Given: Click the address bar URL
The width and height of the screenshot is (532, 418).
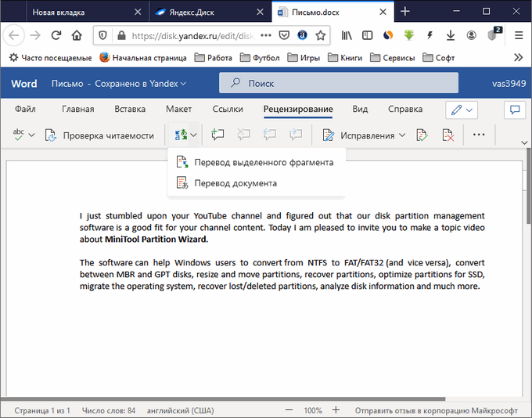Looking at the screenshot, I should point(192,36).
